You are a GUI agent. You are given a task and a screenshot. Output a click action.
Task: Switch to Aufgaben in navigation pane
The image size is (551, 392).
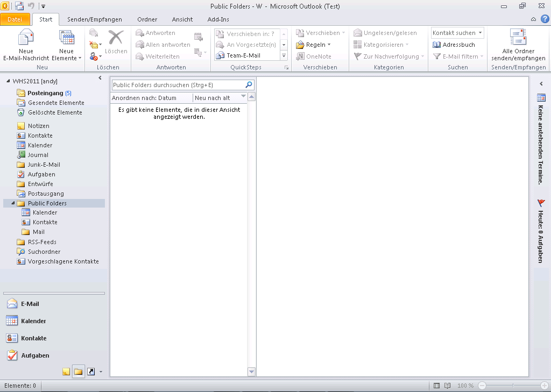tap(34, 355)
